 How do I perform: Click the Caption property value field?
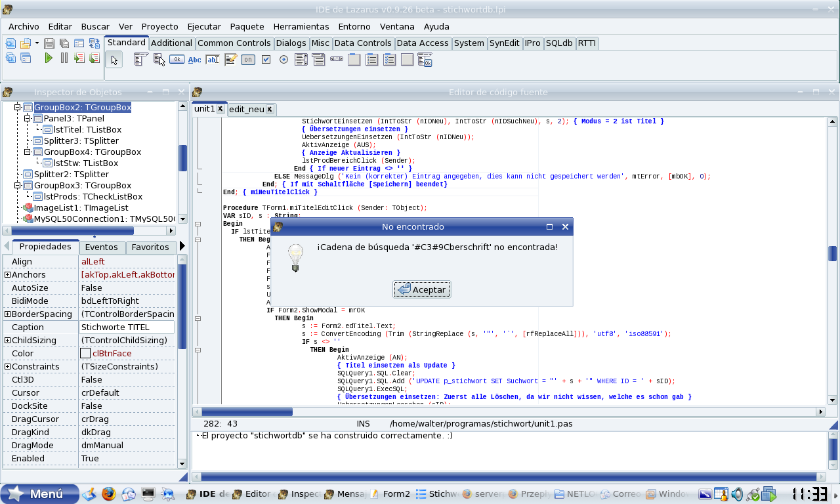[127, 327]
